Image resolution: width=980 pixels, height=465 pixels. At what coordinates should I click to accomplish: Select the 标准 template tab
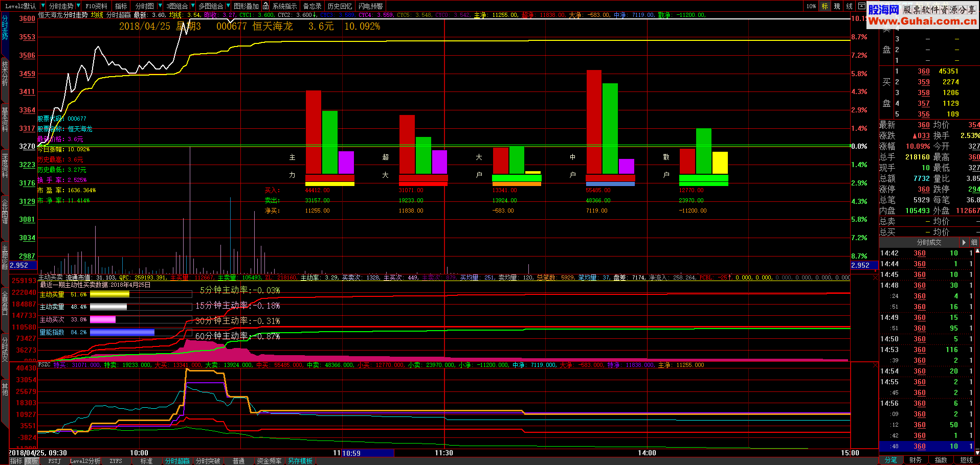click(146, 461)
